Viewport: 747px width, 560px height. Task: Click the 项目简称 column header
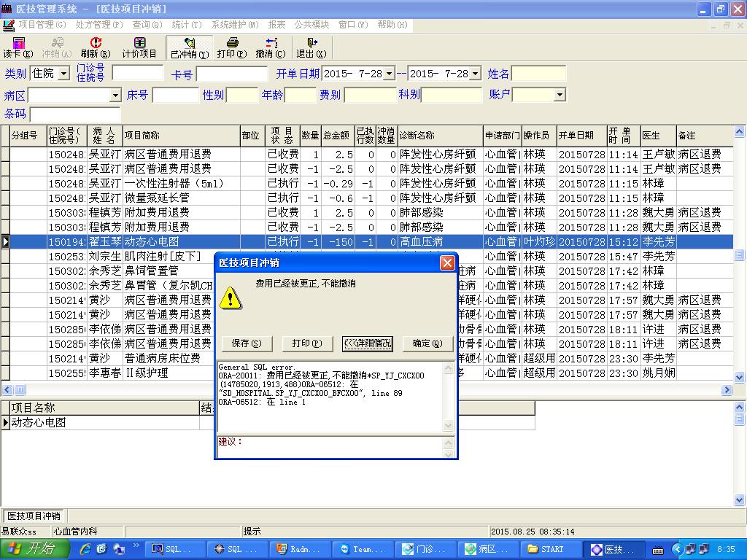click(182, 136)
